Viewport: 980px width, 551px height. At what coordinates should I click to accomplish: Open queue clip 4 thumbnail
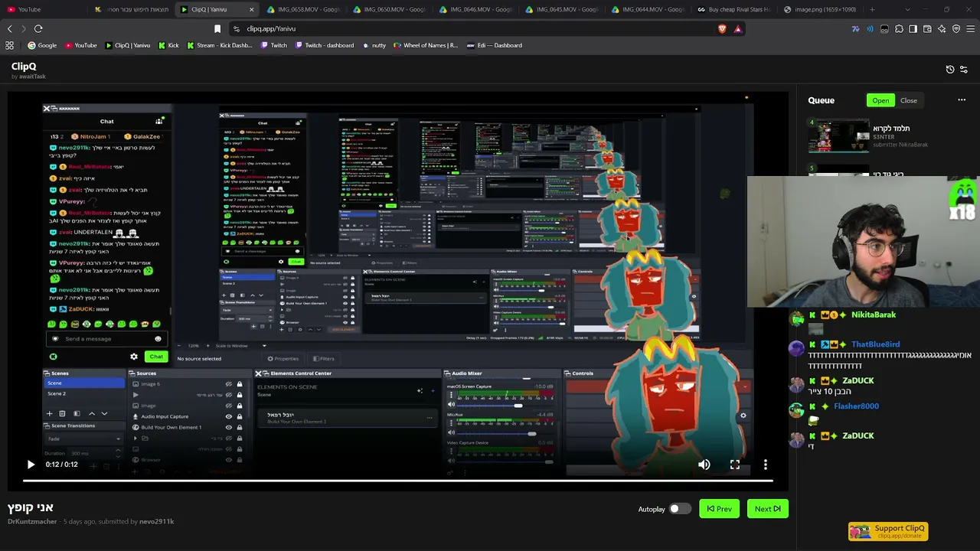point(839,135)
